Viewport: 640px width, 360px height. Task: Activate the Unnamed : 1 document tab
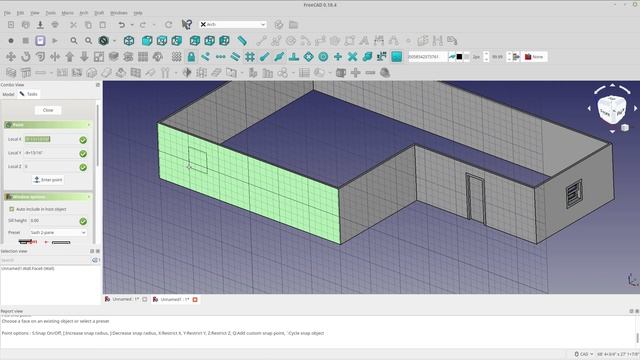(125, 299)
